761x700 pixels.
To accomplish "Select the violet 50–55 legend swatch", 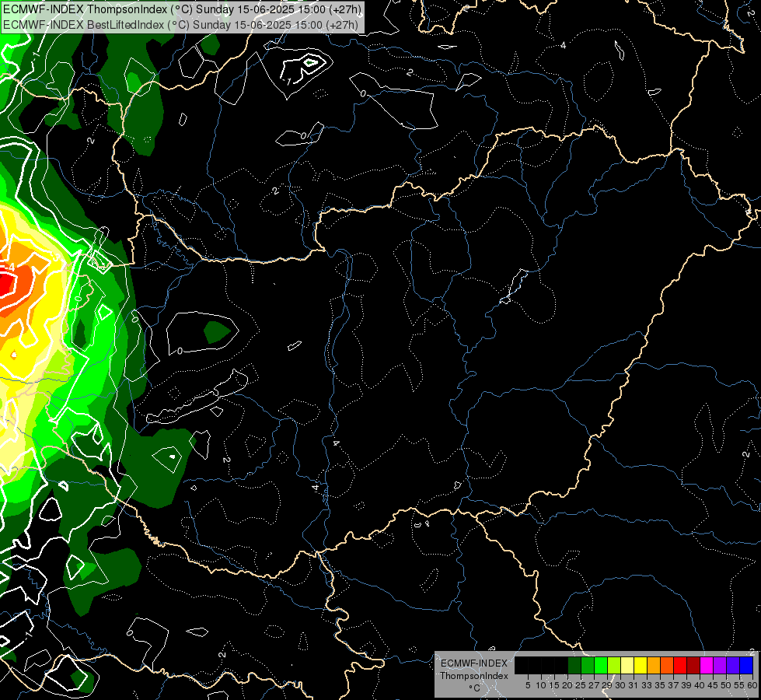I will (733, 665).
